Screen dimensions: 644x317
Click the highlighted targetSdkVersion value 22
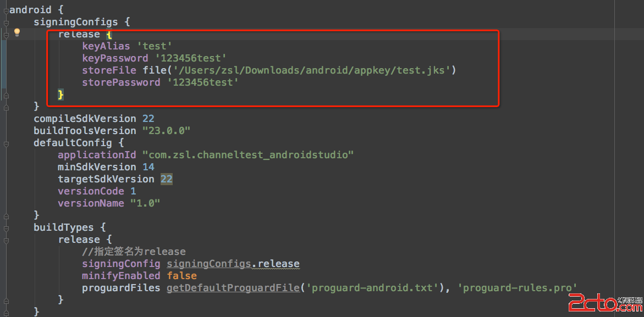point(166,179)
